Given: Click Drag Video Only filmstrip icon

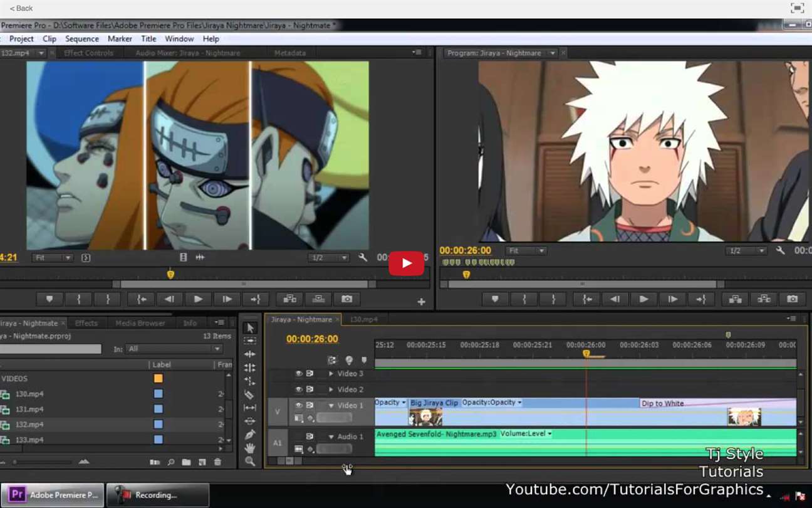Looking at the screenshot, I should (x=183, y=258).
